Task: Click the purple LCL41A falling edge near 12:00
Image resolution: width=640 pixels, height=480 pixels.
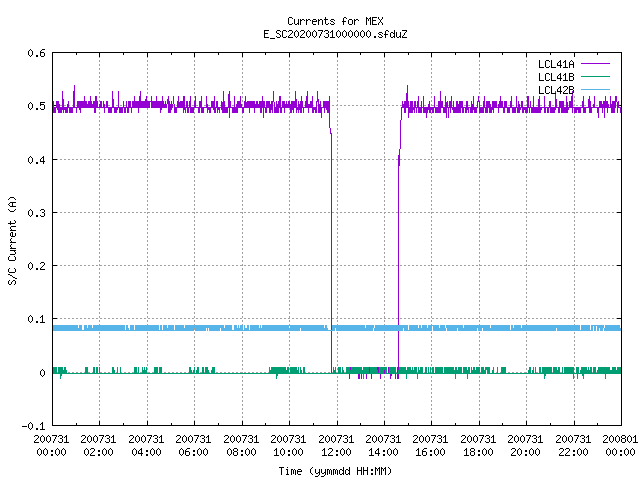Action: point(331,245)
